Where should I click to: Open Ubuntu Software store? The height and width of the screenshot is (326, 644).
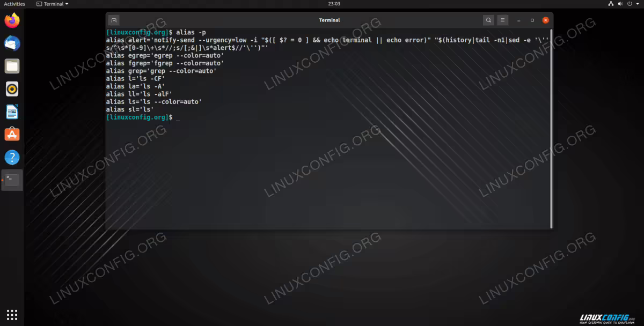[x=12, y=135]
